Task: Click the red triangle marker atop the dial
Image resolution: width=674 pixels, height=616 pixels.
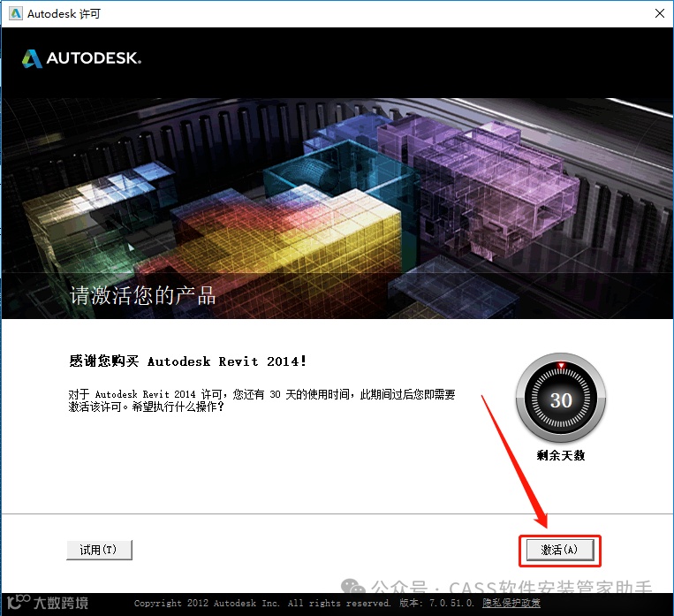Action: click(561, 366)
